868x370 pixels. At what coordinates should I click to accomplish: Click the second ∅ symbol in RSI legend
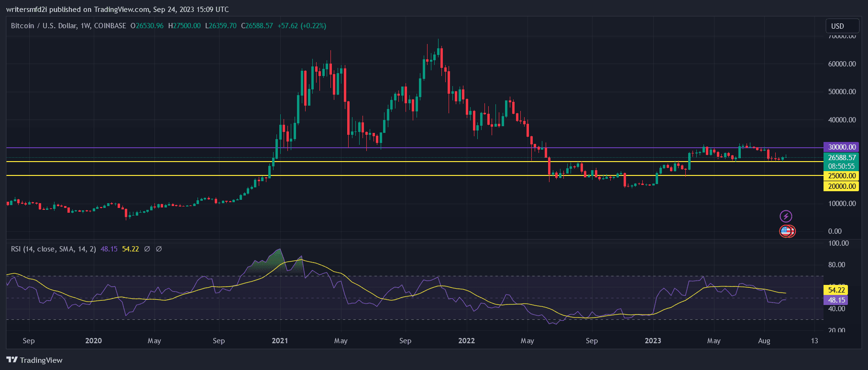pyautogui.click(x=159, y=249)
